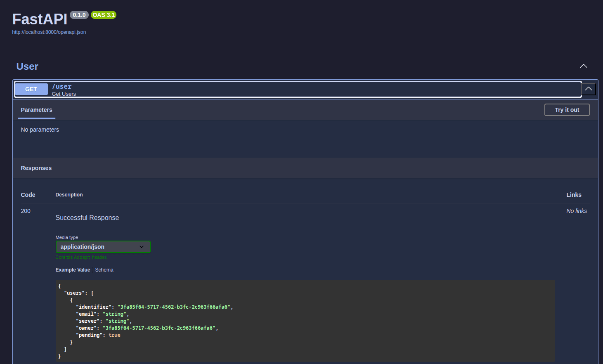Click the /user endpoint path text

tap(61, 86)
